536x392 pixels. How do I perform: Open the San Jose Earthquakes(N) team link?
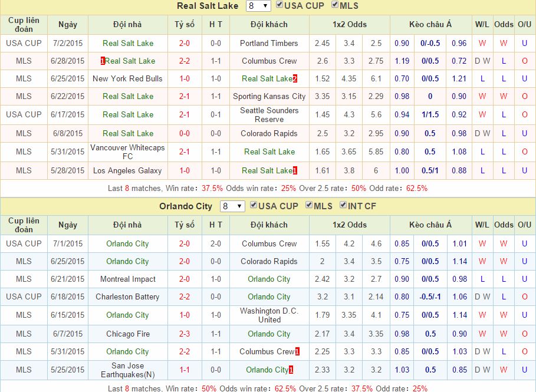tap(127, 370)
